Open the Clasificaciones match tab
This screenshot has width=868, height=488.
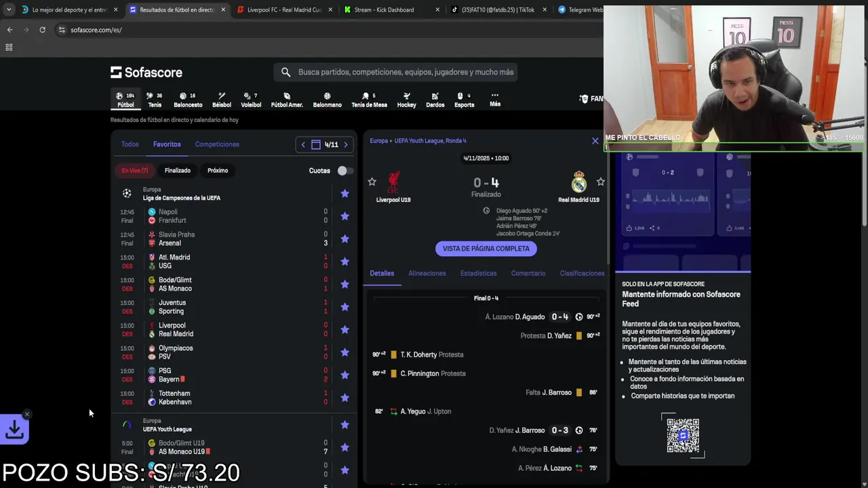pos(582,273)
